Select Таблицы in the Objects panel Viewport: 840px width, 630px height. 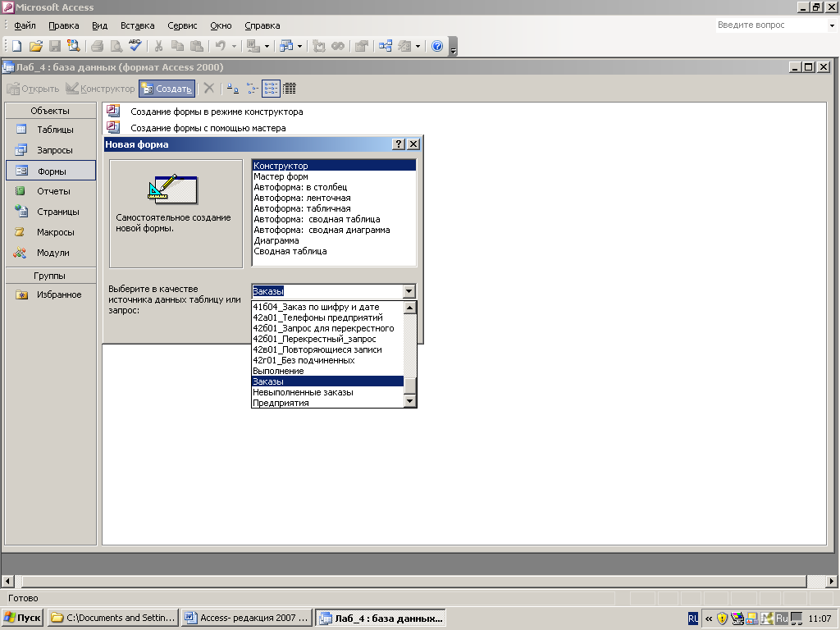[51, 130]
